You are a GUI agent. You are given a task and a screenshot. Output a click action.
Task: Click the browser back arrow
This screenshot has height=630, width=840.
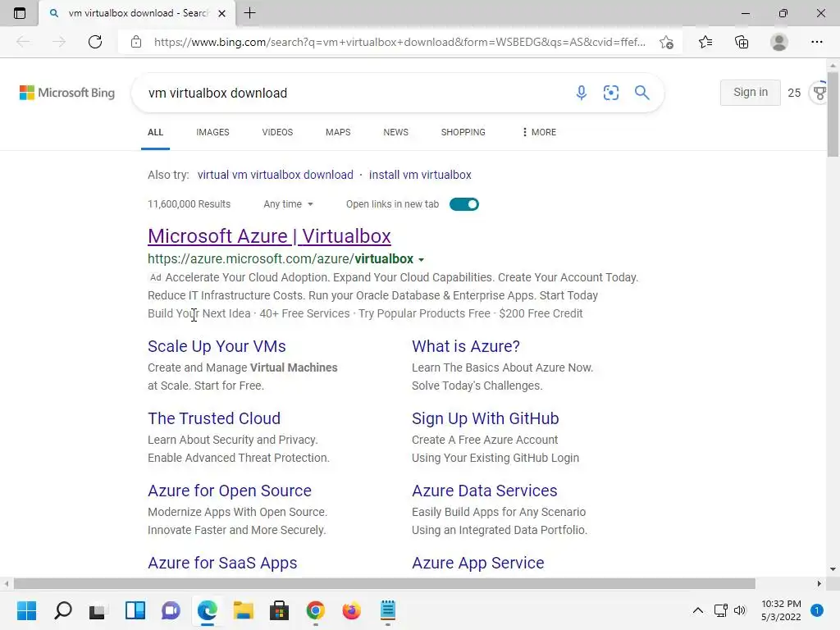coord(23,42)
